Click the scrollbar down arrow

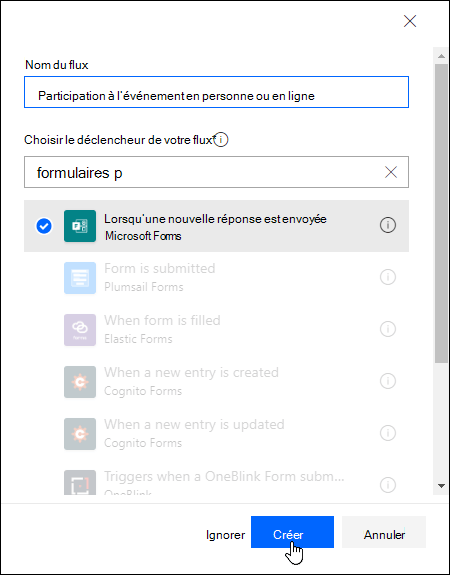pyautogui.click(x=441, y=486)
